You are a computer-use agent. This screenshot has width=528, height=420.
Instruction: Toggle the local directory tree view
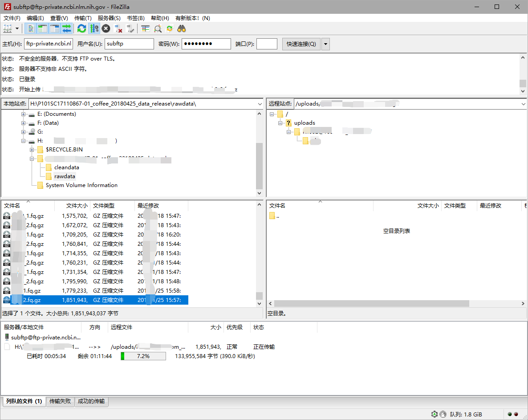[42, 29]
